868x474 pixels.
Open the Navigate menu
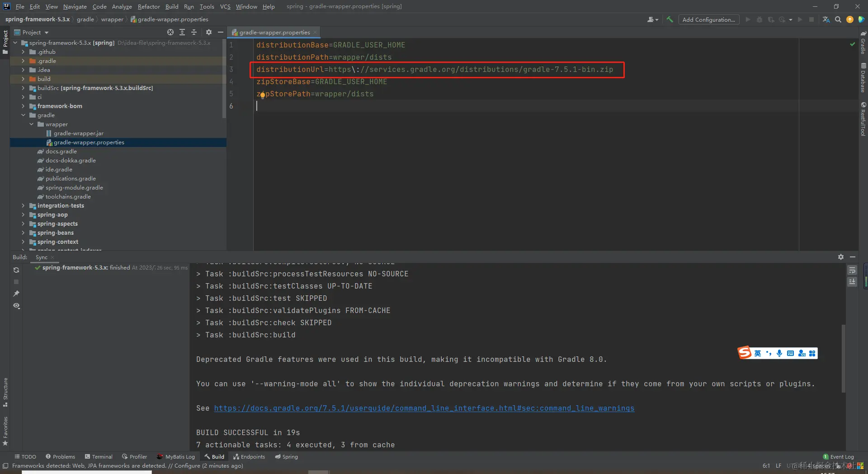click(x=75, y=6)
